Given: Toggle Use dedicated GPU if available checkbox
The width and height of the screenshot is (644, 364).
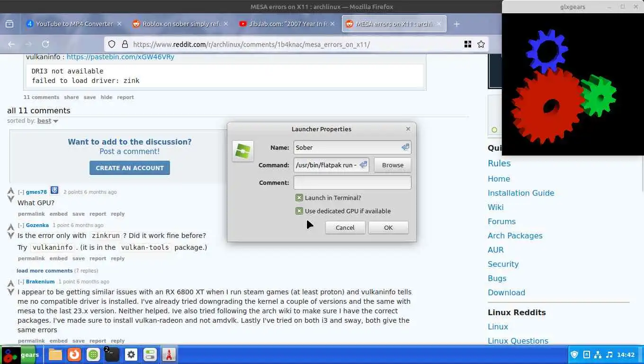Looking at the screenshot, I should click(299, 211).
